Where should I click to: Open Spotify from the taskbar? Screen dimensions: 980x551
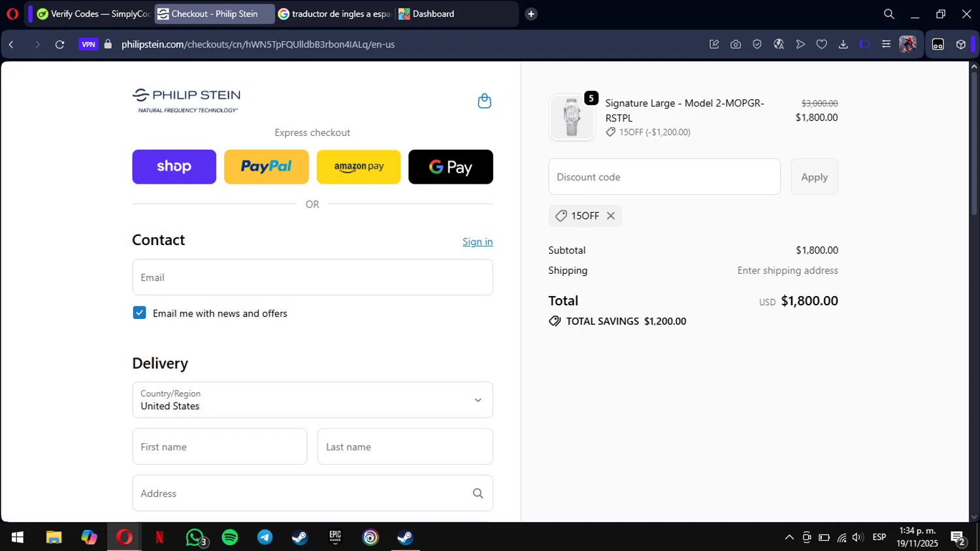coord(230,537)
